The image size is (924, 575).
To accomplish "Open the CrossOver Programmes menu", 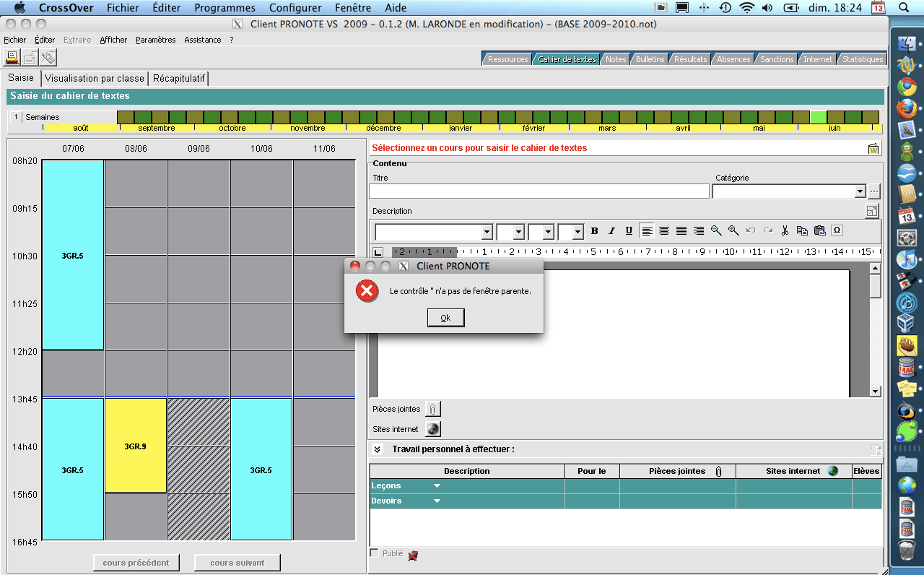I will (225, 8).
